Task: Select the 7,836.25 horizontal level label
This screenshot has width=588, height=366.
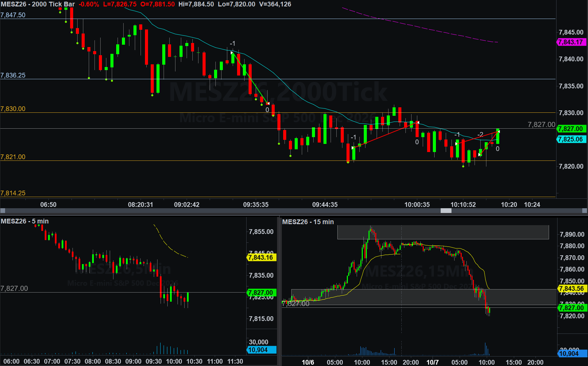Action: [13, 75]
